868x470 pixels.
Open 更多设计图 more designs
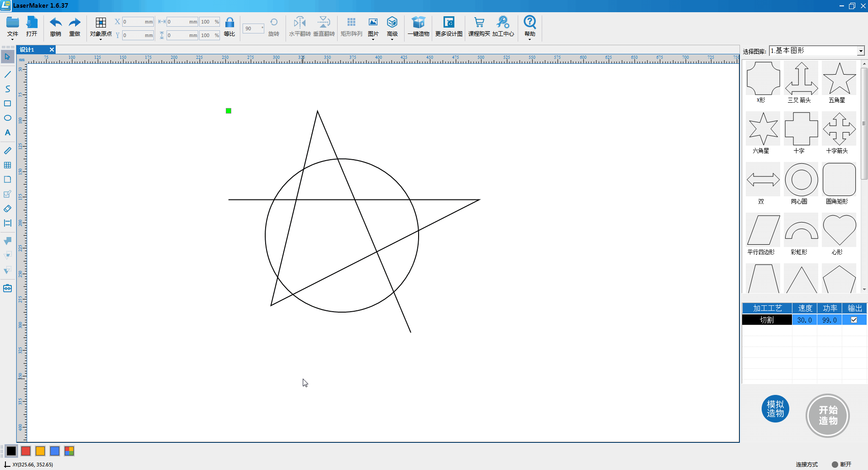click(449, 22)
